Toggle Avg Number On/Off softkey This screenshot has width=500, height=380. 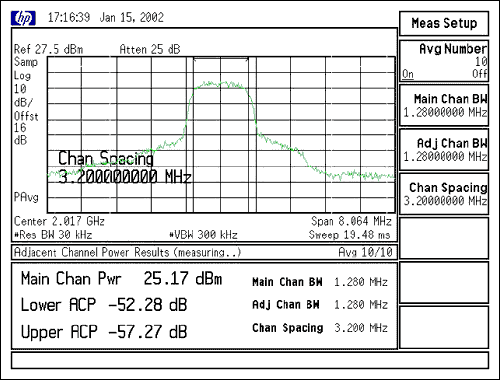(x=444, y=61)
